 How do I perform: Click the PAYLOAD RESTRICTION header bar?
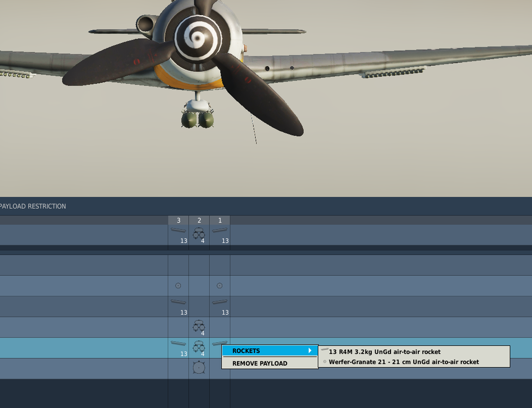click(33, 206)
